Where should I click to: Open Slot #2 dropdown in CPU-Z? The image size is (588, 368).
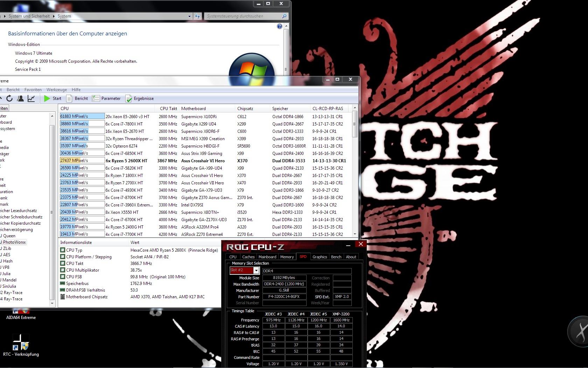[x=256, y=271]
